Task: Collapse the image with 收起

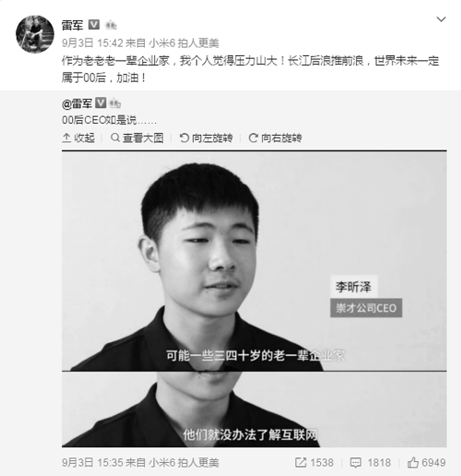Action: (x=78, y=138)
